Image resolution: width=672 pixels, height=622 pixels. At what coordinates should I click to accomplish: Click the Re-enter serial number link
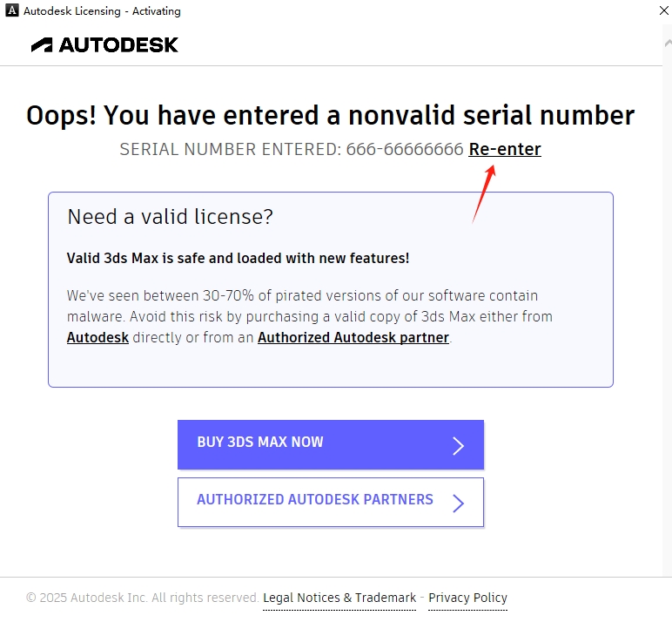505,149
